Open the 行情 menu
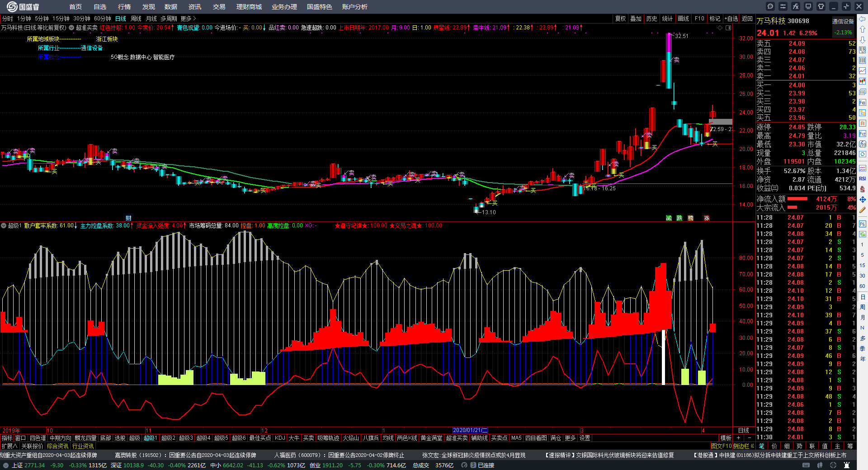 point(124,7)
